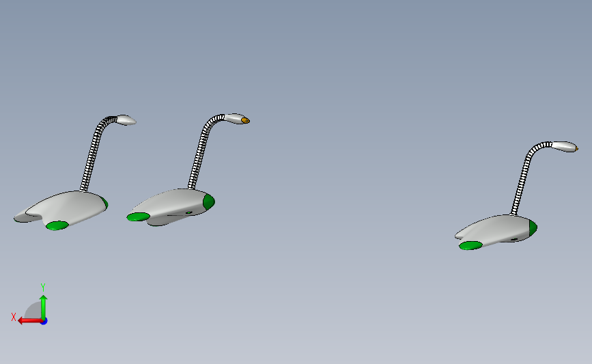
Task: Click the red X label of the triad
Action: pyautogui.click(x=14, y=317)
